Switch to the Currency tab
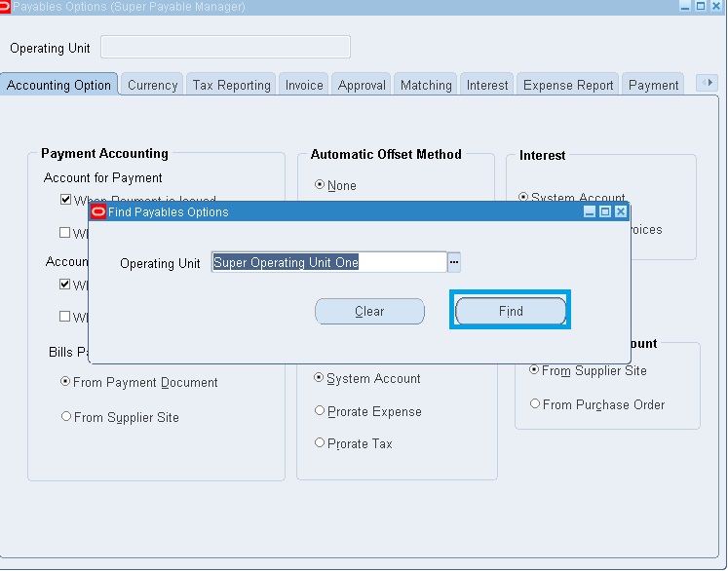Screen dimensions: 728x571 [x=152, y=85]
